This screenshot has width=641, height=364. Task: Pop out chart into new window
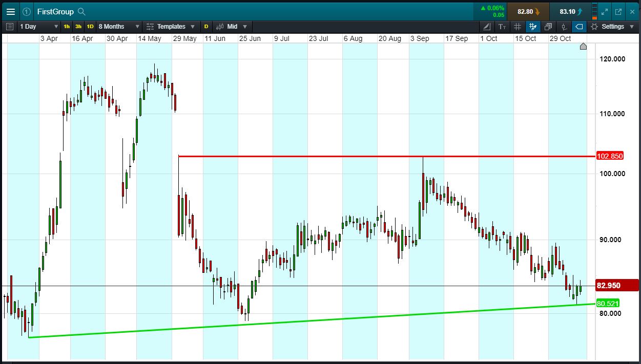[618, 11]
